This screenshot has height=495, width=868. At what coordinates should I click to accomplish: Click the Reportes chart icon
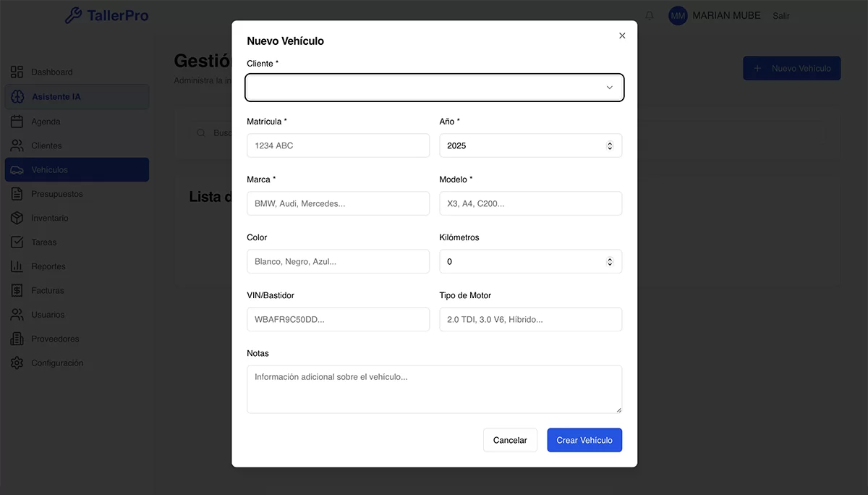click(17, 266)
